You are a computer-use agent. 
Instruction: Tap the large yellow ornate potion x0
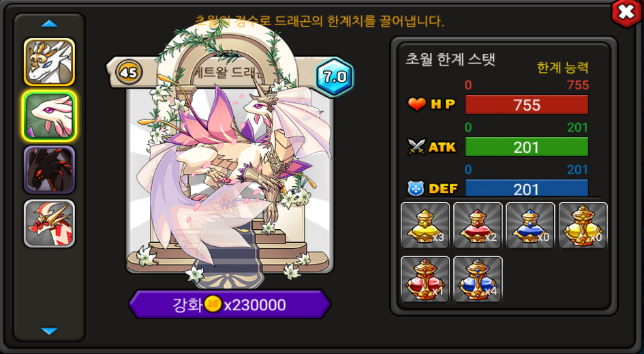click(x=583, y=226)
